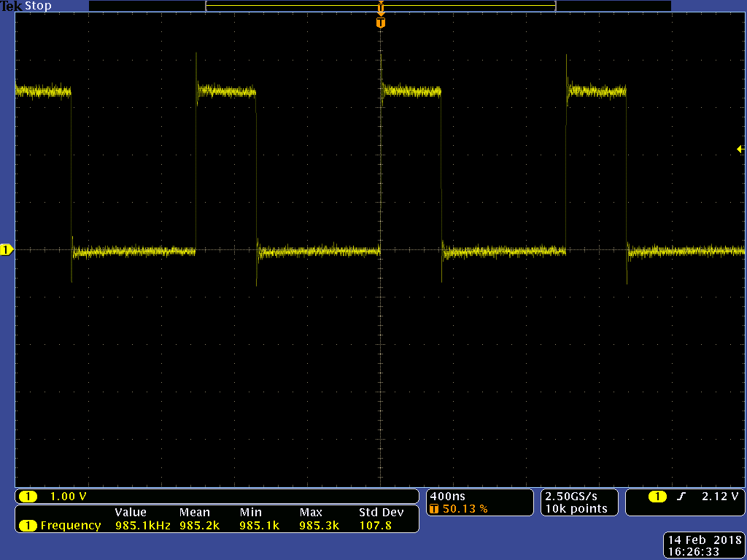747x560 pixels.
Task: Click the 10k points record length readout
Action: (x=576, y=508)
